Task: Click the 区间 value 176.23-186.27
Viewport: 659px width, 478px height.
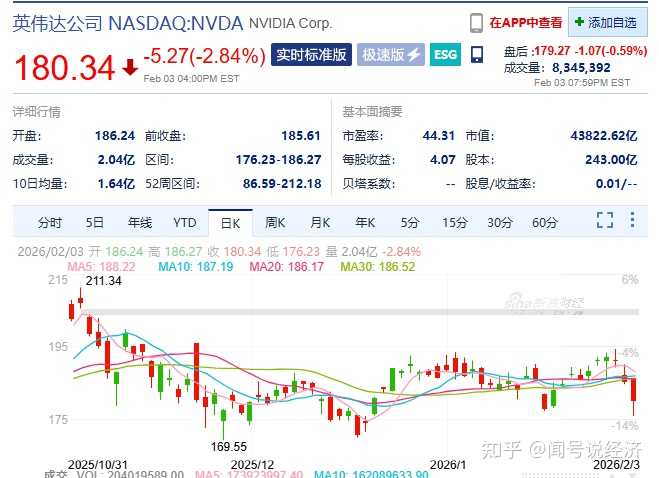Action: pyautogui.click(x=278, y=160)
